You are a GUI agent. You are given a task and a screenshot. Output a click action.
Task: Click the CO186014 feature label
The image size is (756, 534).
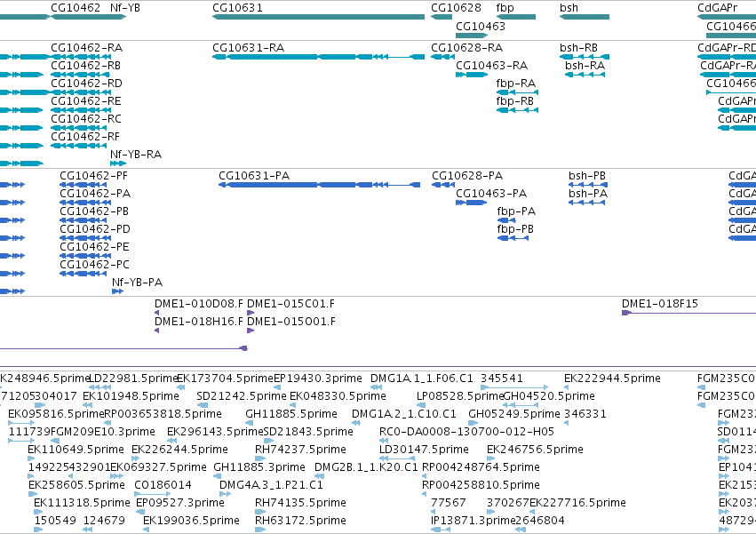163,485
